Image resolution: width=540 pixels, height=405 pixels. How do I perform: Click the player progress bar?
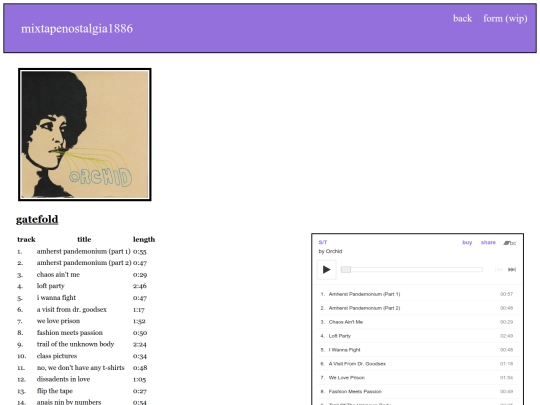[x=412, y=269]
